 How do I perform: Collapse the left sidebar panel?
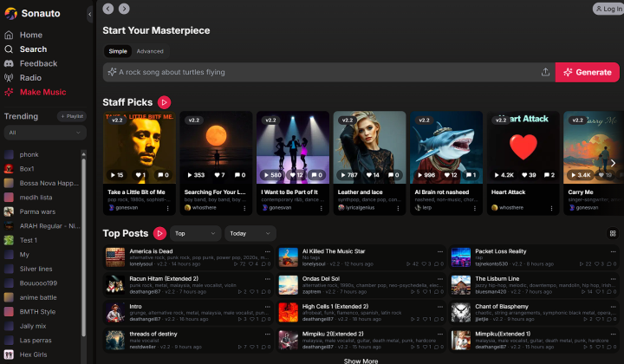tap(90, 15)
